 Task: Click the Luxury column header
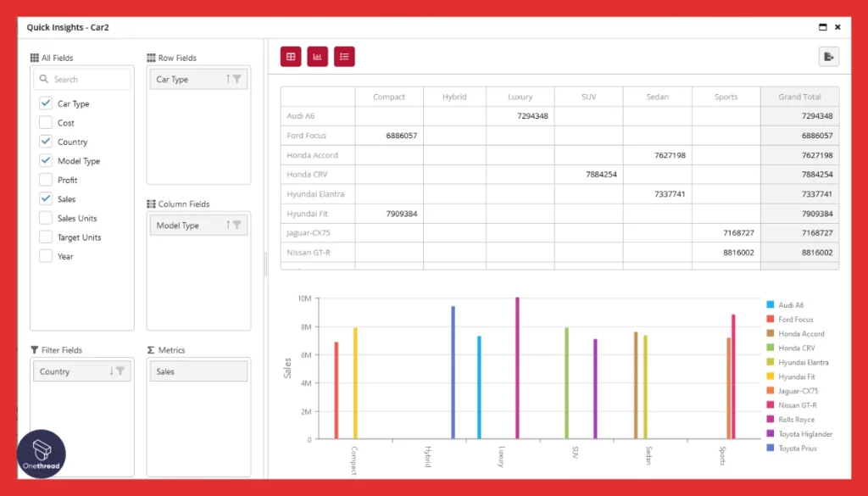[x=520, y=97]
